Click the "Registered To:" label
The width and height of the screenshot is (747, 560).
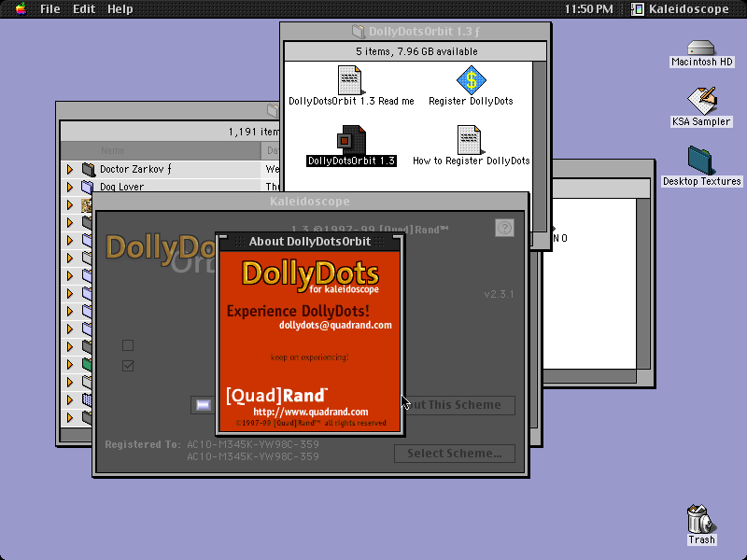point(143,444)
